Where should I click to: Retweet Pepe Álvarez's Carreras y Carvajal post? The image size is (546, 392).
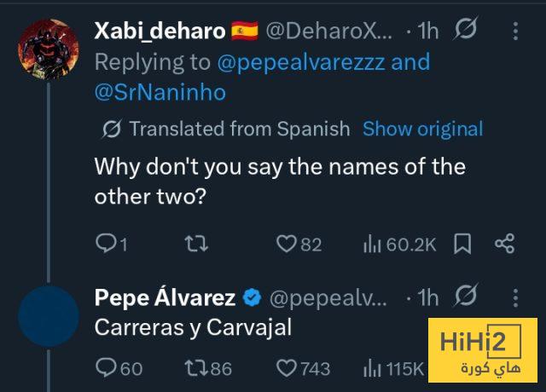pos(195,368)
